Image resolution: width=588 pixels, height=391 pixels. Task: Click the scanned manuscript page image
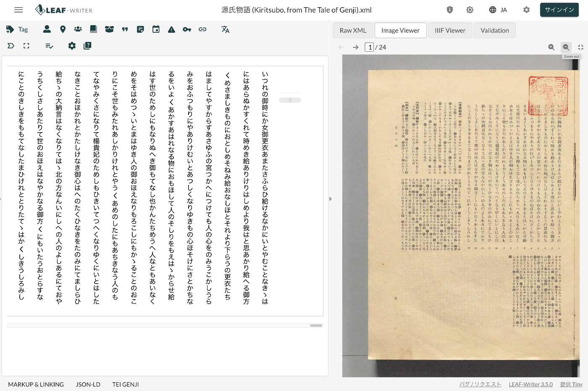point(461,216)
